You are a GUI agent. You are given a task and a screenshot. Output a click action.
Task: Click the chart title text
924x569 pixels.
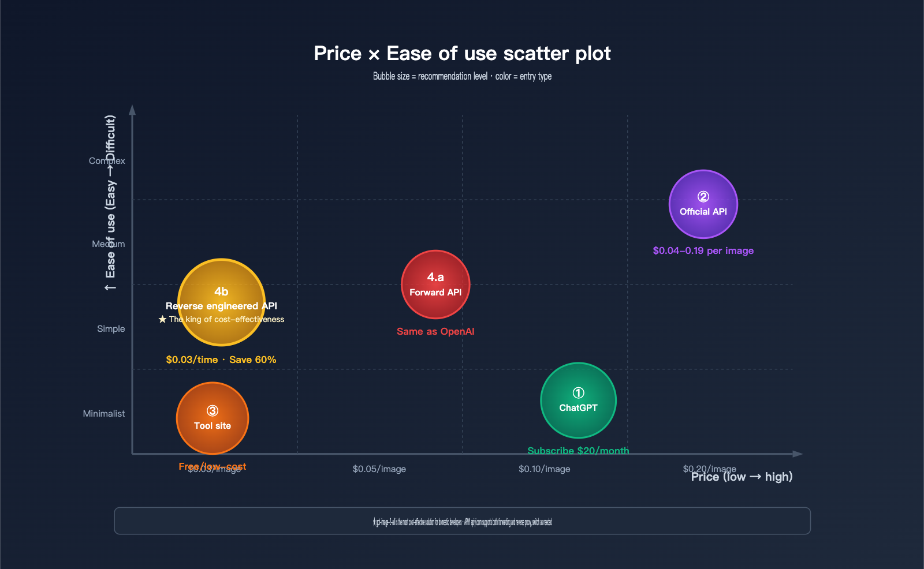[x=462, y=53]
